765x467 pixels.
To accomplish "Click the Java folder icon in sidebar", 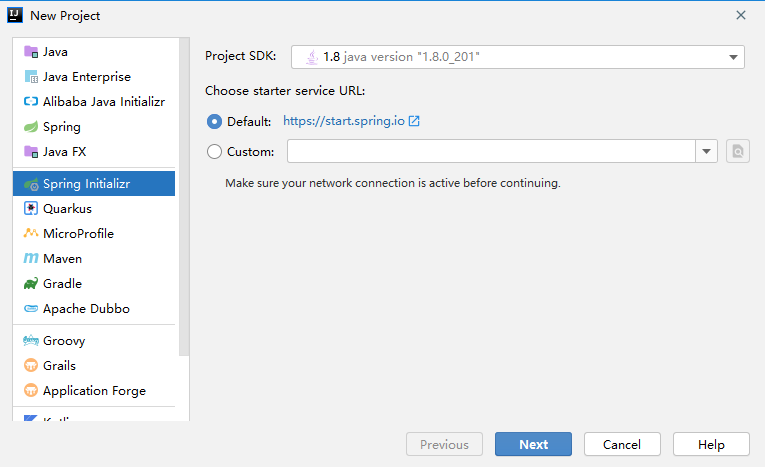I will click(x=30, y=52).
